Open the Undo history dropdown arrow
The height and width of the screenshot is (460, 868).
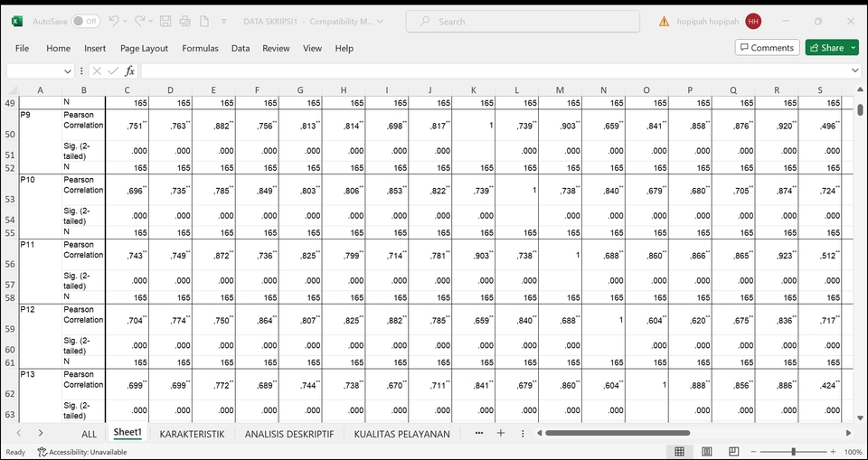(x=125, y=22)
